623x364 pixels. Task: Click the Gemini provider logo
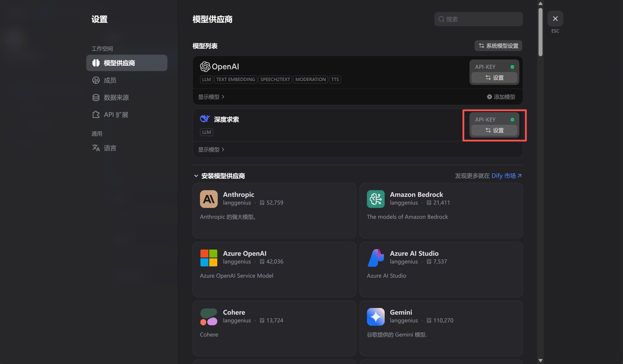(376, 317)
